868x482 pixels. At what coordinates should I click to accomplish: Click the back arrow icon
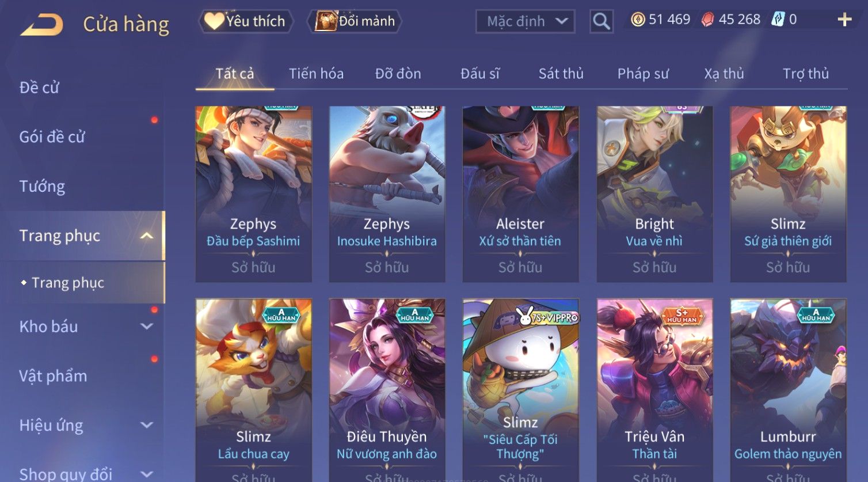click(42, 25)
